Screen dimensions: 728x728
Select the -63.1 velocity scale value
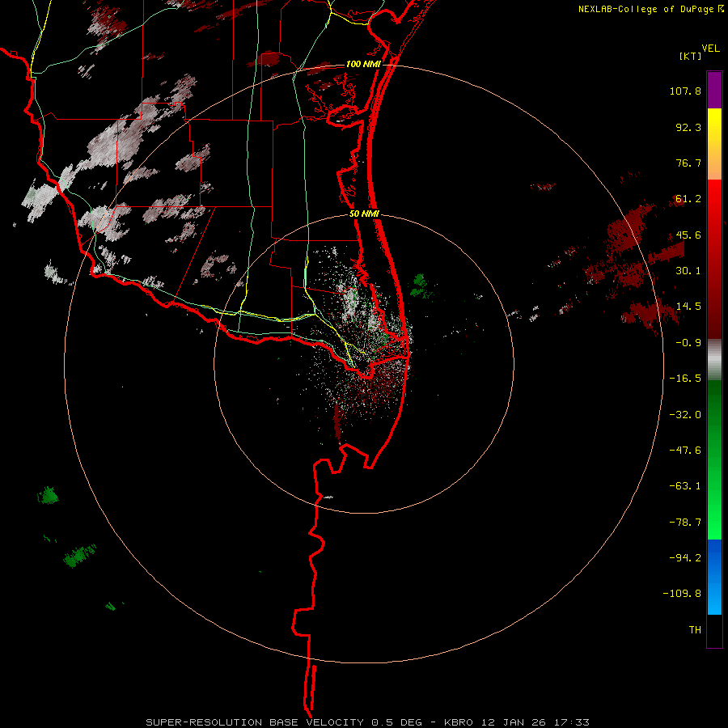click(x=685, y=486)
